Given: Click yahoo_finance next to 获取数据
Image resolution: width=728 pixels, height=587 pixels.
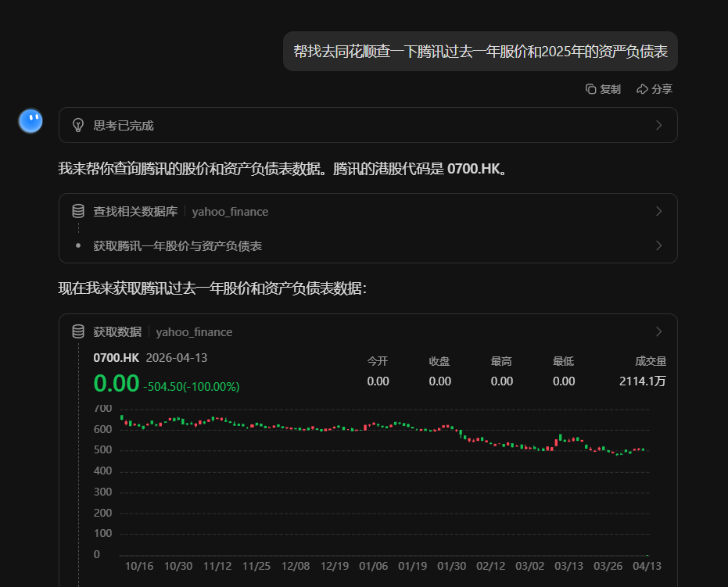Looking at the screenshot, I should pyautogui.click(x=194, y=331).
